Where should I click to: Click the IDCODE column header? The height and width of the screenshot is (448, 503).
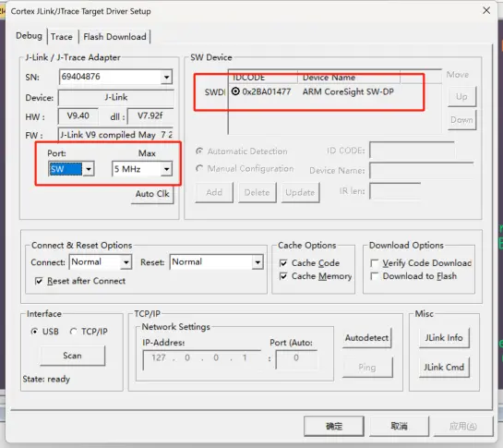[263, 78]
